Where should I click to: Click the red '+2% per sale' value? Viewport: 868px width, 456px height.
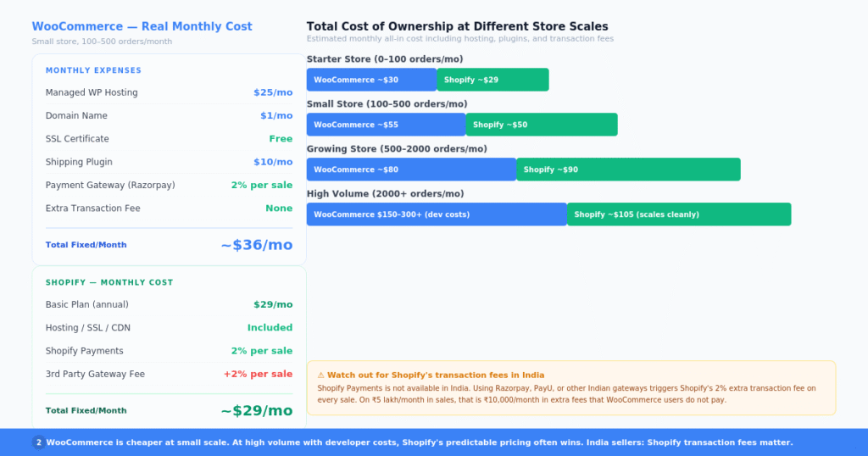(258, 374)
